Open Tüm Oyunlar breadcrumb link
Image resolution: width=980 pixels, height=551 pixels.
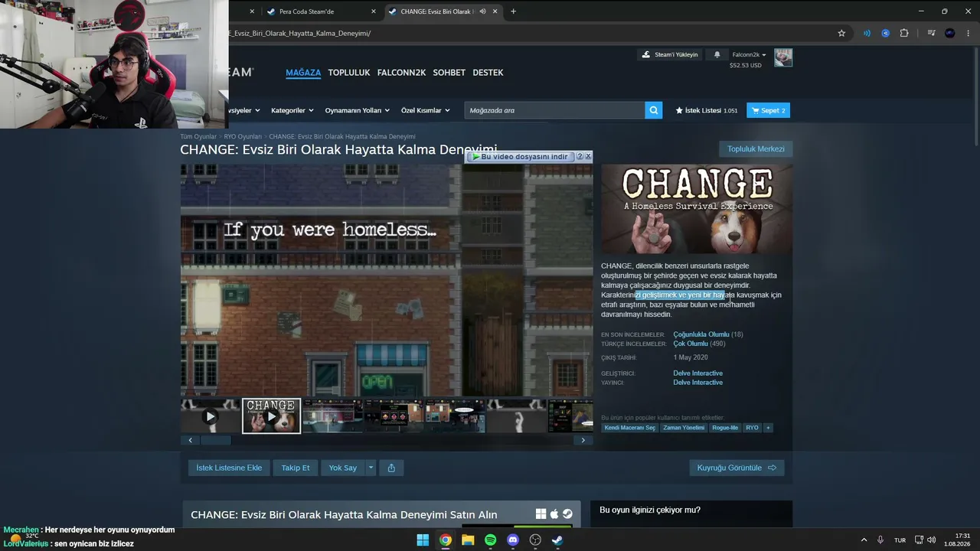198,136
